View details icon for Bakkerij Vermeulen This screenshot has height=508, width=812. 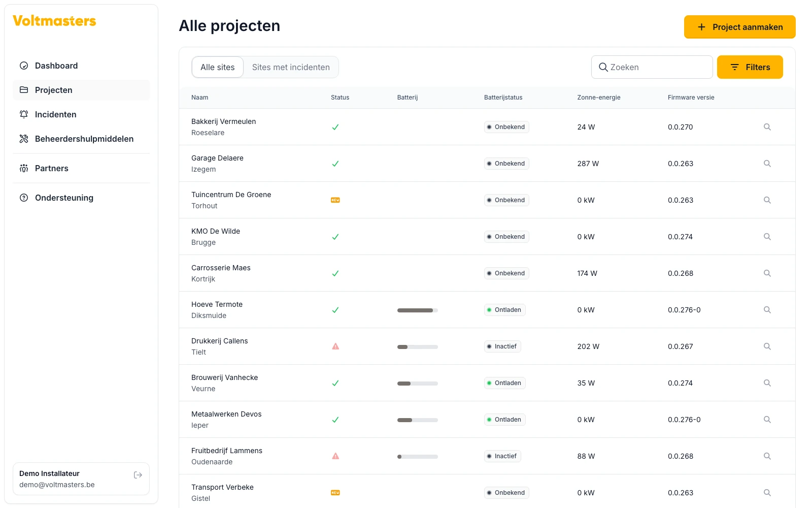coord(767,127)
